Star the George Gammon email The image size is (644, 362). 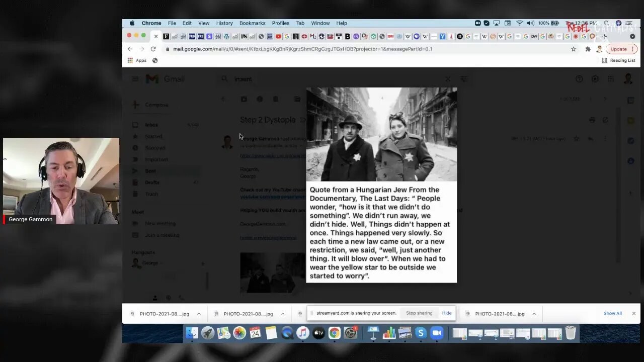point(577,138)
